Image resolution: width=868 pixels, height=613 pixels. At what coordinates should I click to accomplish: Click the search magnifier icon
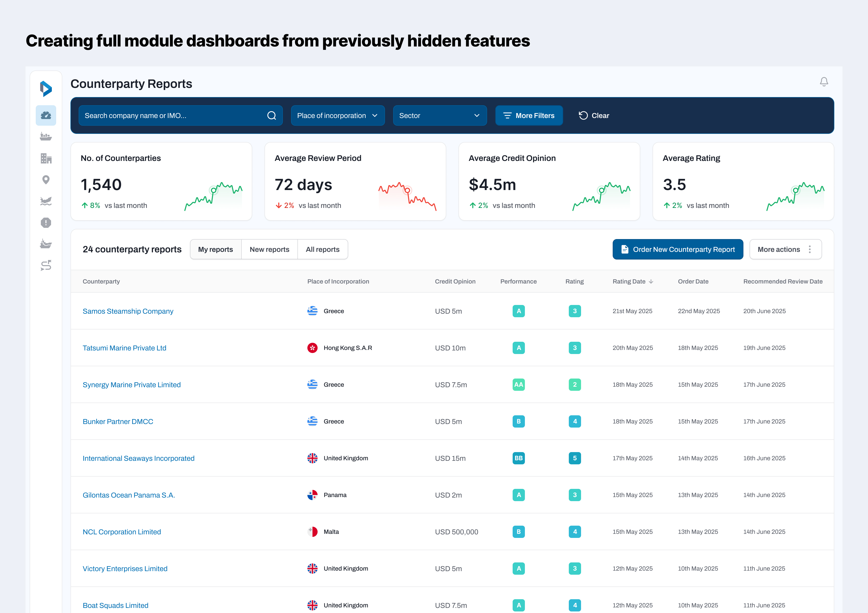tap(271, 116)
